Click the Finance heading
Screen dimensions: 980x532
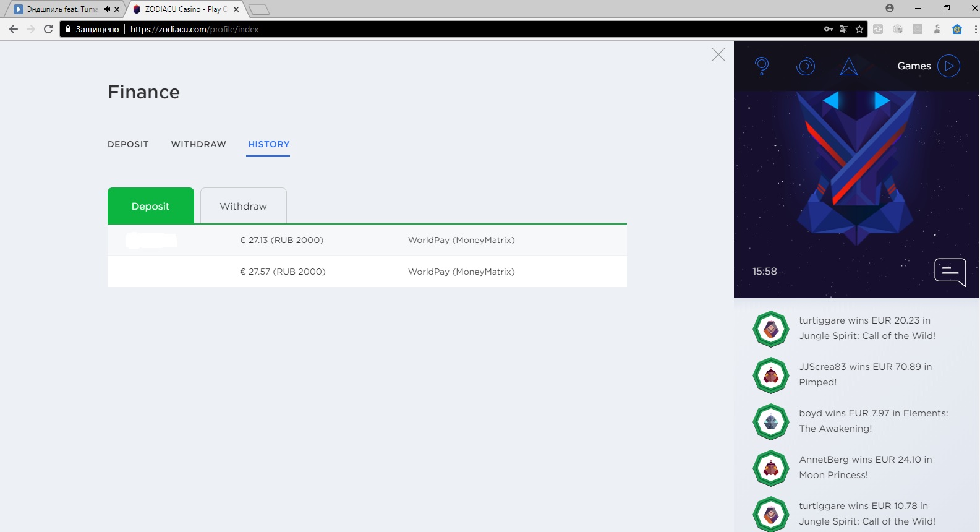pos(143,92)
